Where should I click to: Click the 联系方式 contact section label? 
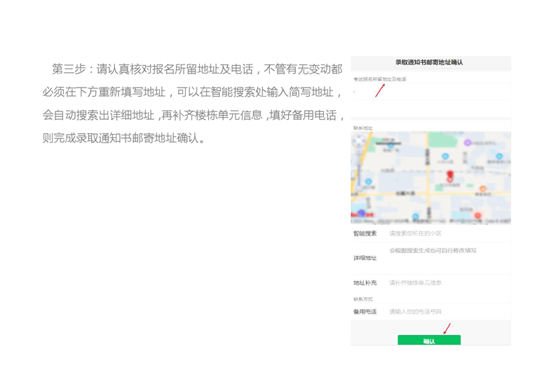[362, 299]
